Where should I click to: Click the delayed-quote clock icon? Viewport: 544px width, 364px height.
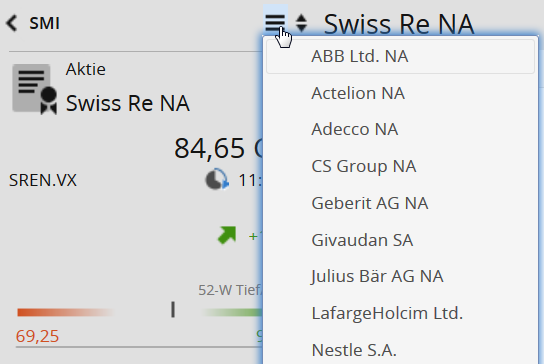(x=217, y=180)
